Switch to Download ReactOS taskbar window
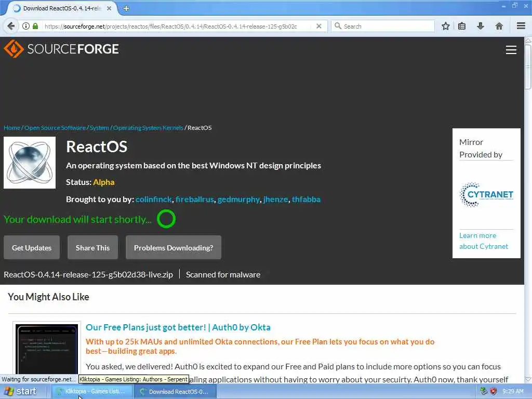Screen dimensions: 532x399 click(175, 392)
